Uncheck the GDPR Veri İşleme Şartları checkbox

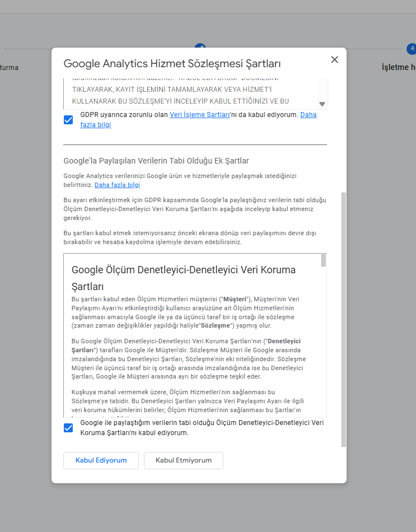(68, 120)
